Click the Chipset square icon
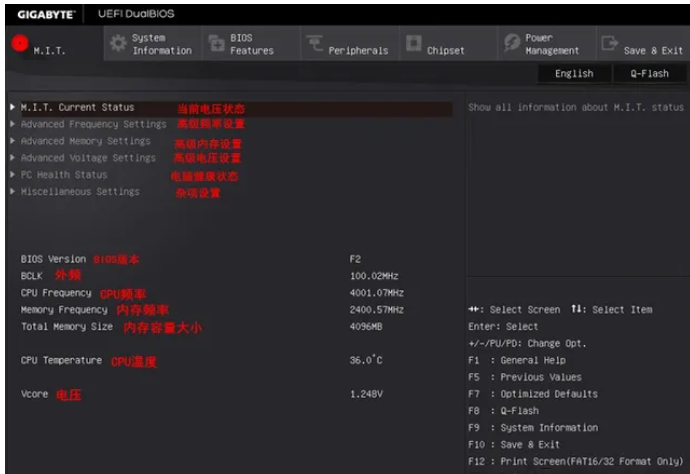This screenshot has height=474, width=690. (x=413, y=44)
